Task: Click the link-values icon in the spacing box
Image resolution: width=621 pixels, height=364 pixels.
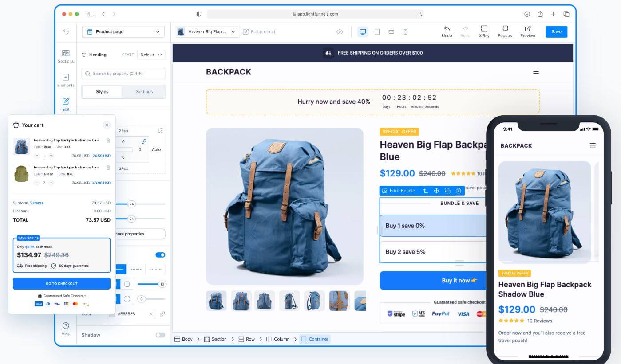Action: pos(144,141)
